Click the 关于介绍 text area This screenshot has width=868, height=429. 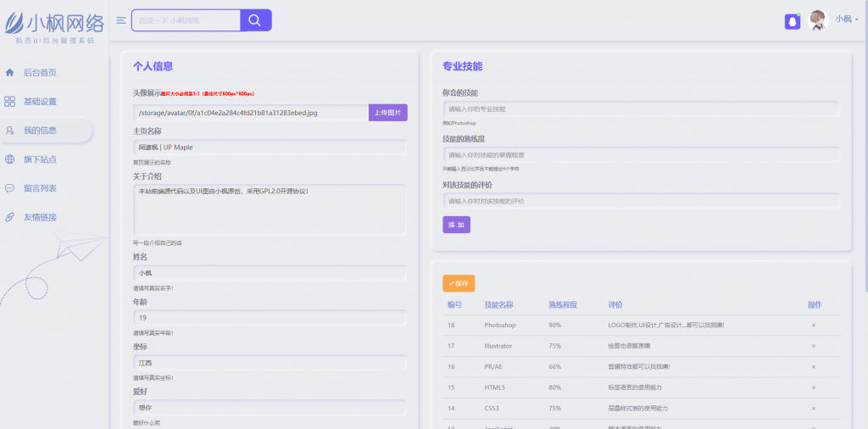pyautogui.click(x=270, y=209)
